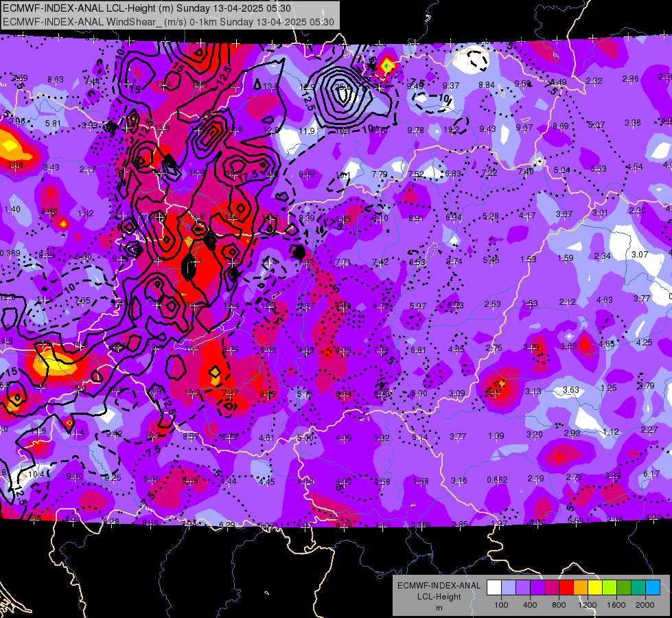Image resolution: width=672 pixels, height=618 pixels.
Task: Click the grid value '3.09'
Action: [x=457, y=393]
